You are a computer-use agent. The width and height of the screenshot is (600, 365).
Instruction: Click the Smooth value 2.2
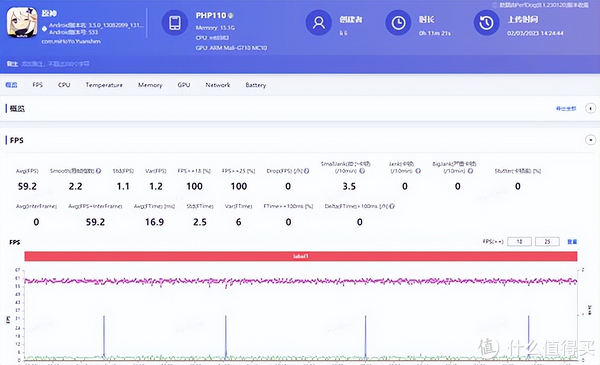click(75, 186)
